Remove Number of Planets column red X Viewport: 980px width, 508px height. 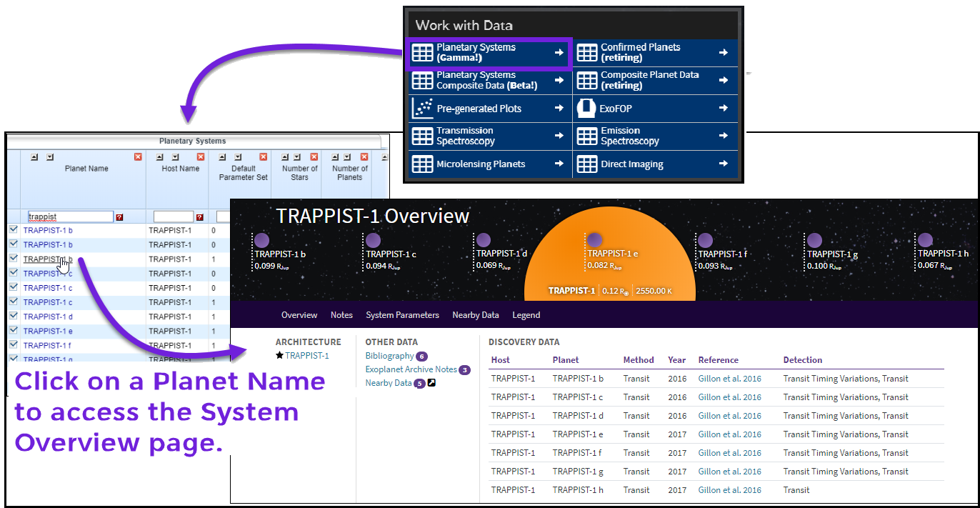tap(364, 157)
